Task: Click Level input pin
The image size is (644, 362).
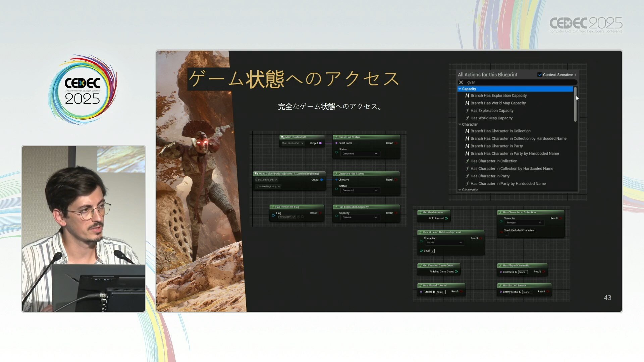Action: pyautogui.click(x=421, y=251)
